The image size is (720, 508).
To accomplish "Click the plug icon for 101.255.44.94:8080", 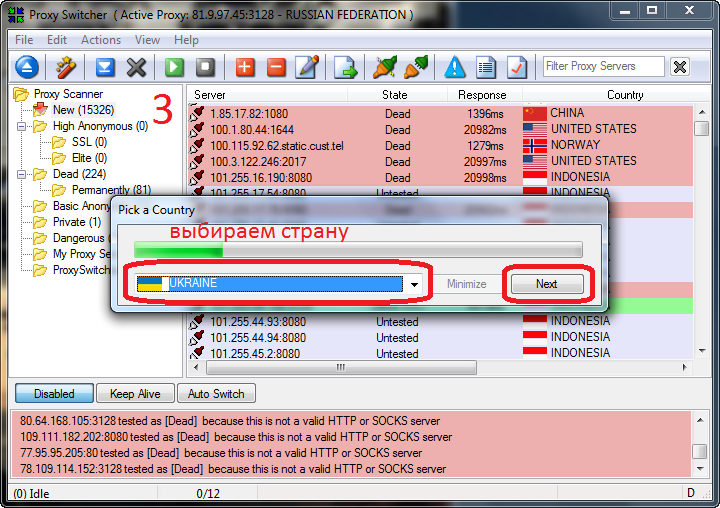I will [197, 338].
